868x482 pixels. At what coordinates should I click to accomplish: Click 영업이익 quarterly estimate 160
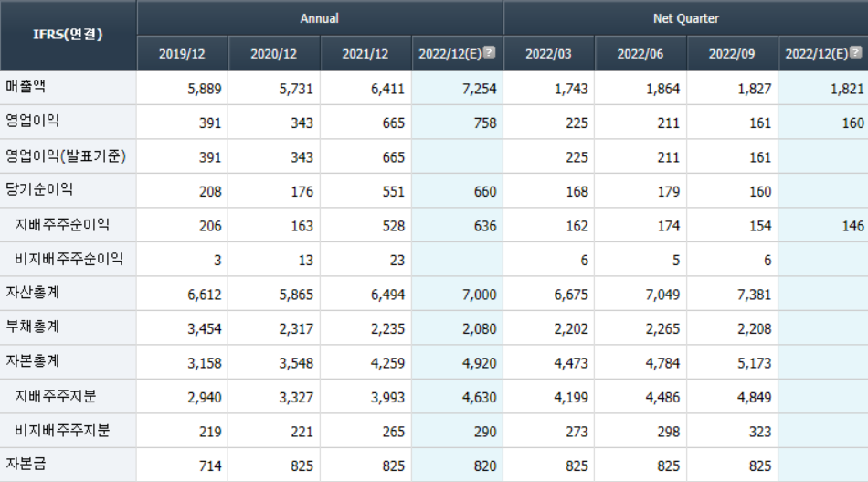[853, 123]
